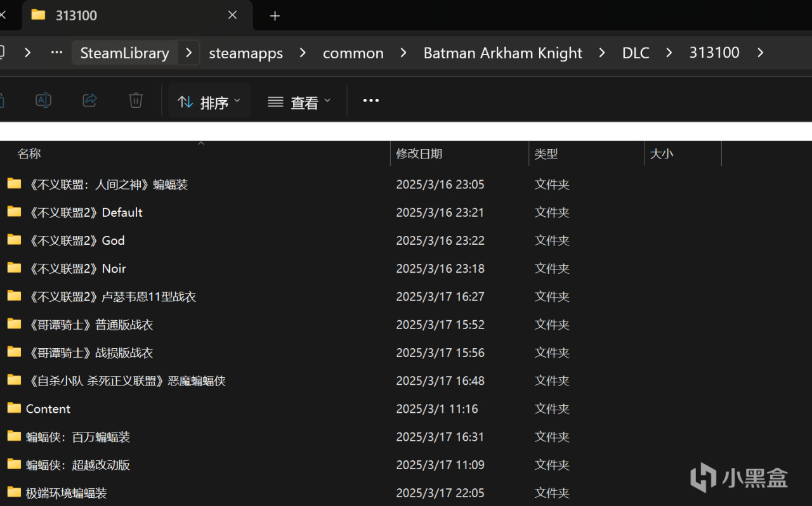Screen dimensions: 812x506
Task: Navigate to steamapps in the address bar
Action: tap(246, 53)
